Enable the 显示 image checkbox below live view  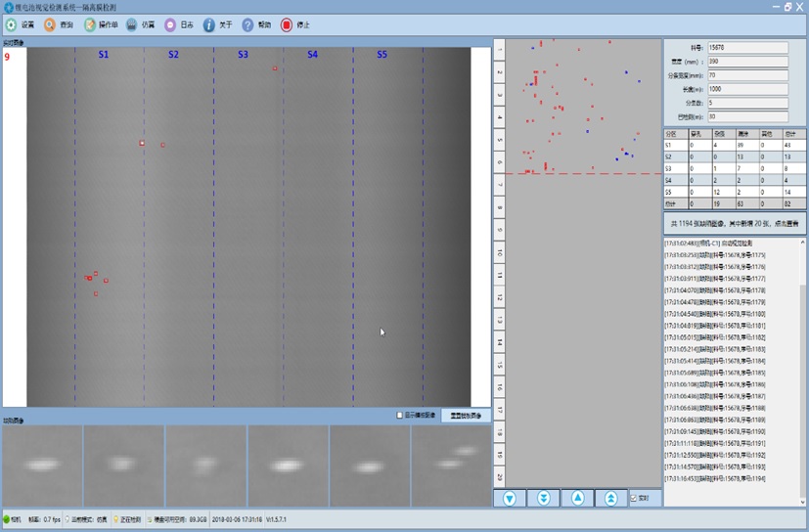pyautogui.click(x=399, y=416)
